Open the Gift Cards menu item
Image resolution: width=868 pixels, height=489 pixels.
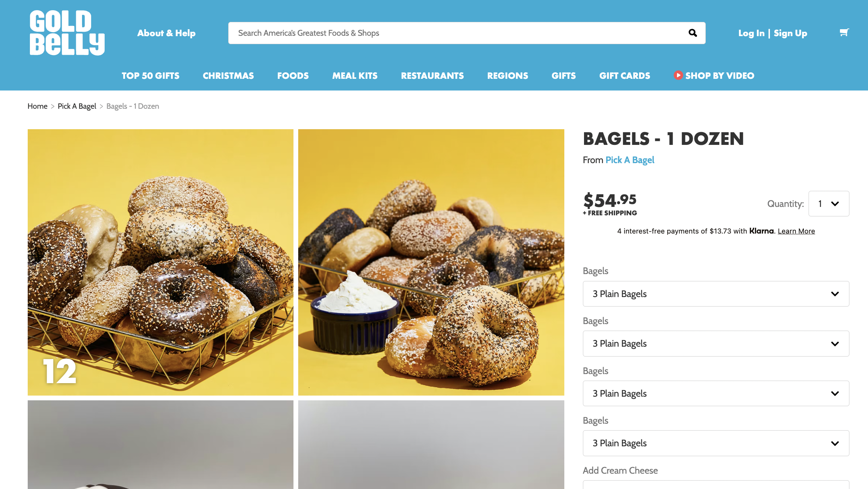click(625, 76)
